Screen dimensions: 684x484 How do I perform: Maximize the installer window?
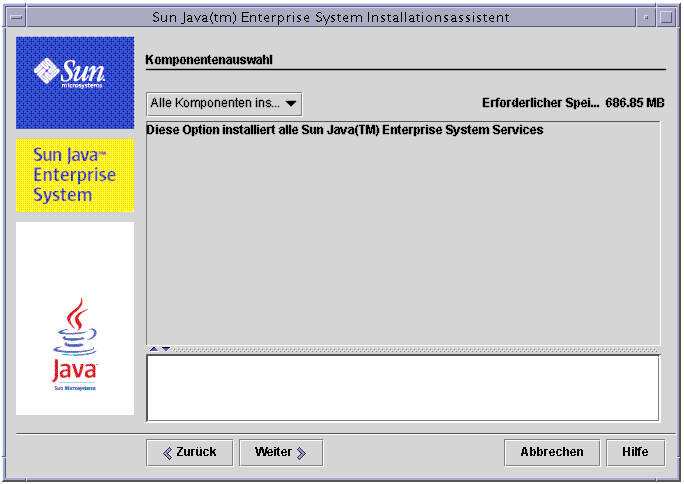pyautogui.click(x=666, y=17)
